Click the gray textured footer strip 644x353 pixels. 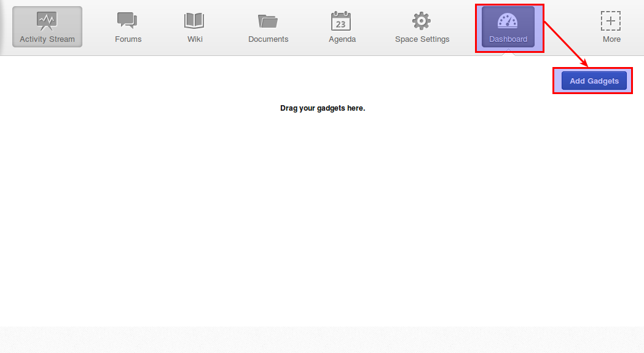click(322, 340)
